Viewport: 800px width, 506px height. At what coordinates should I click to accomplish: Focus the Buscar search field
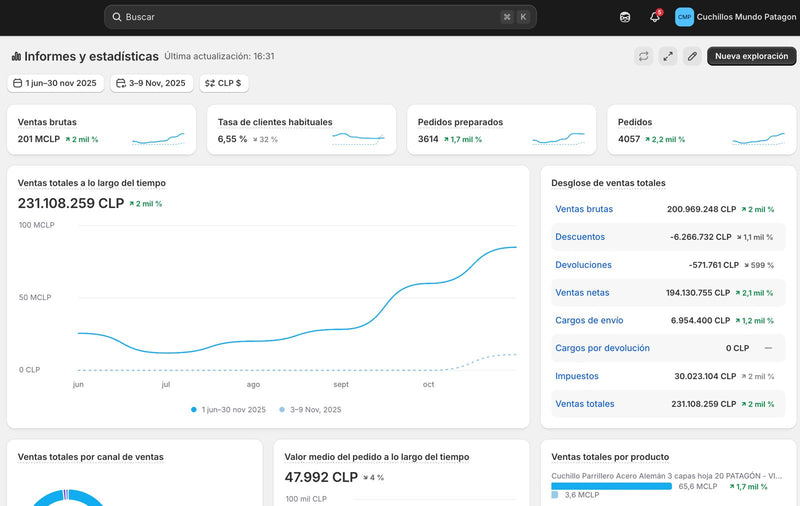point(320,17)
